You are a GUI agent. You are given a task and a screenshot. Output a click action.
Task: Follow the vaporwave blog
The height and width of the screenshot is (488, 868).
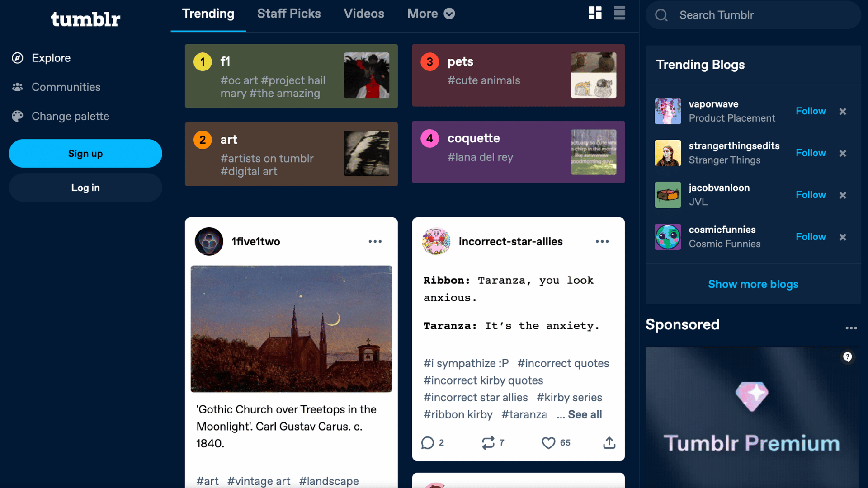tap(811, 111)
